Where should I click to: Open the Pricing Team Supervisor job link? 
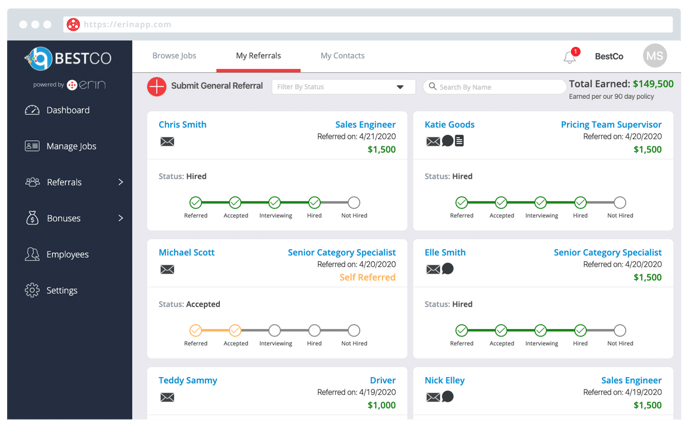coord(611,124)
